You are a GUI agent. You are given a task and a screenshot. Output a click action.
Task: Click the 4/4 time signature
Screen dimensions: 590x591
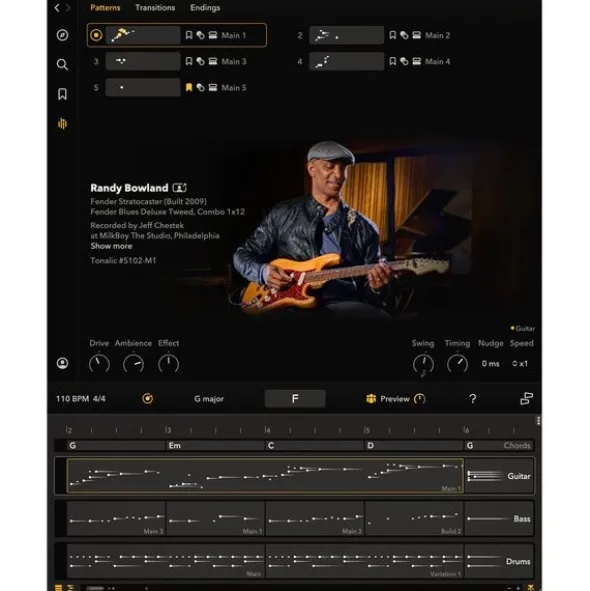tap(99, 399)
